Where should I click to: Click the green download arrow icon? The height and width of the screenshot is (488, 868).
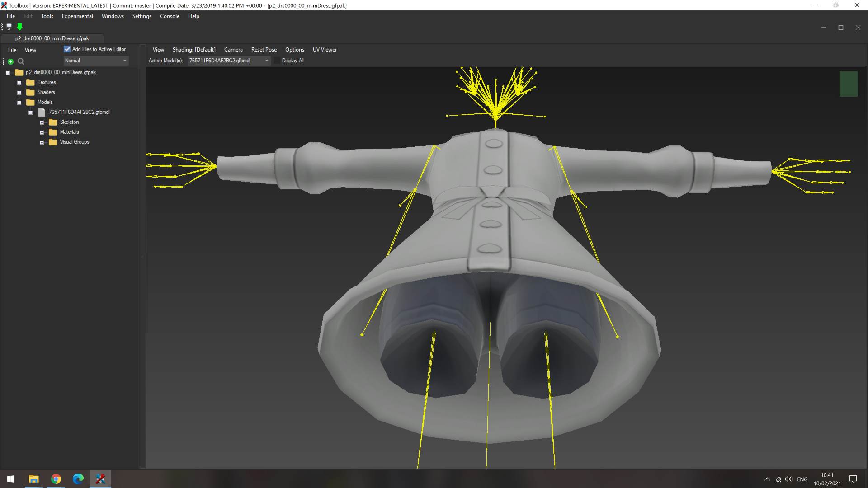[19, 27]
